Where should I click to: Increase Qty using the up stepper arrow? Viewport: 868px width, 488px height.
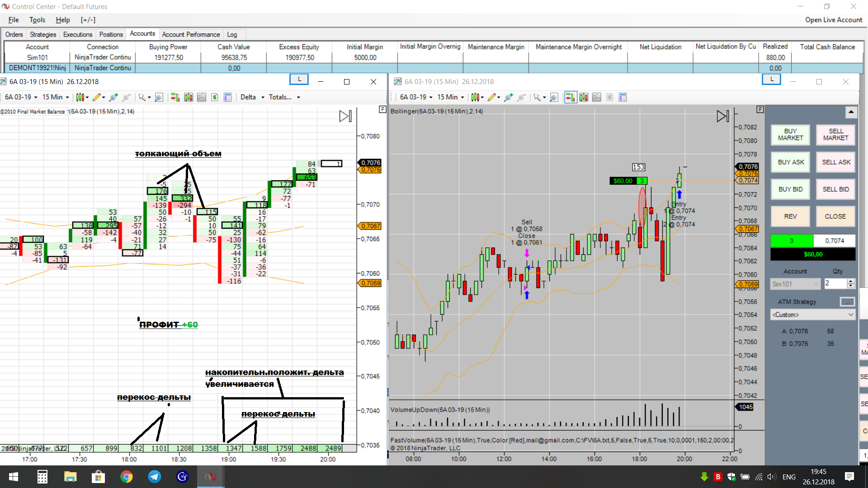tap(850, 281)
